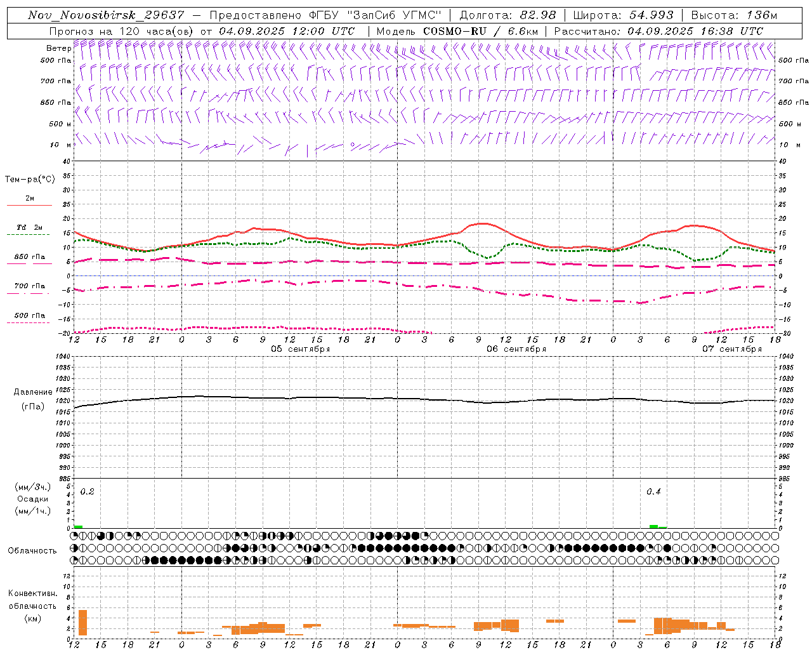Click the date label '07 сентября'
Screen dimensions: 812x650
pos(732,349)
